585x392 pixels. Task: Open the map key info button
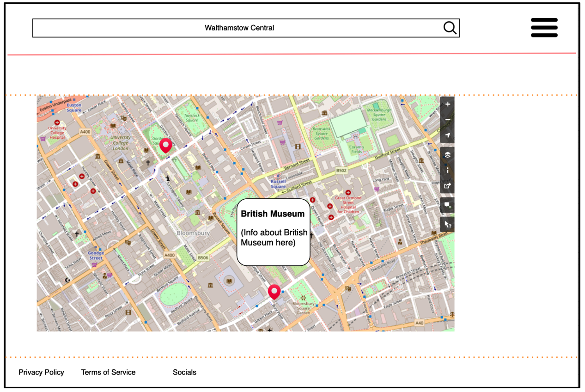[447, 170]
